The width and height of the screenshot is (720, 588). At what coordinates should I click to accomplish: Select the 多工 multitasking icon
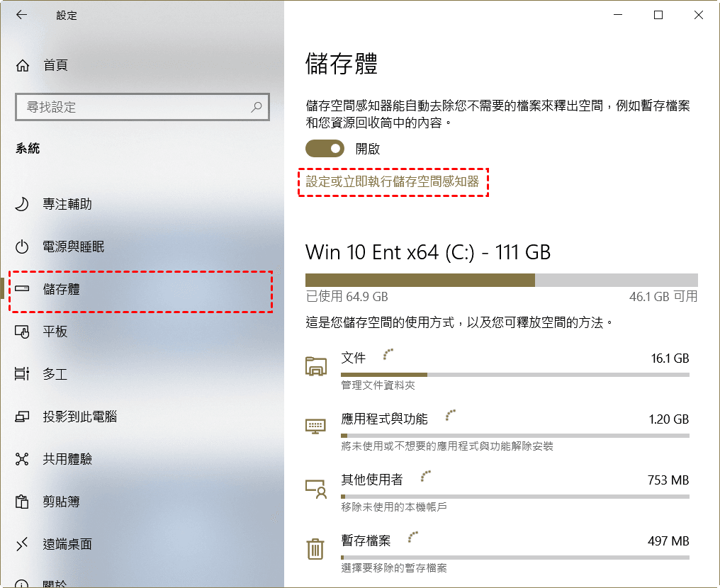[21, 373]
